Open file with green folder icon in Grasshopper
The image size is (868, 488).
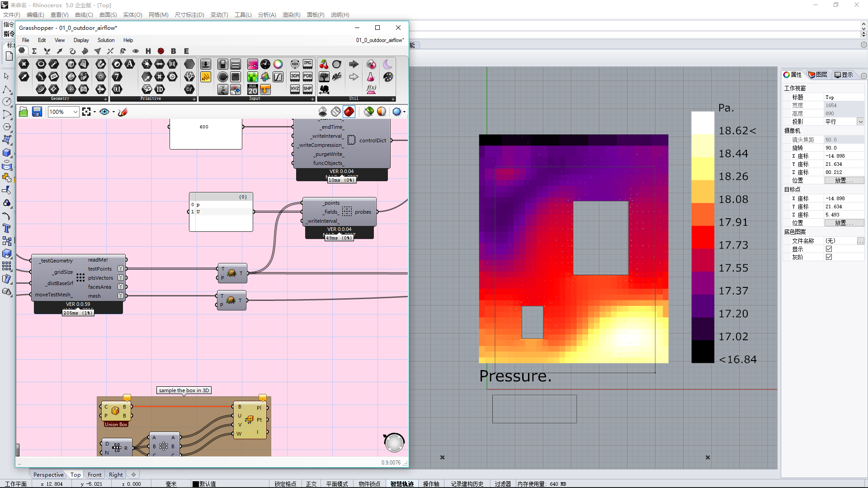(x=24, y=112)
